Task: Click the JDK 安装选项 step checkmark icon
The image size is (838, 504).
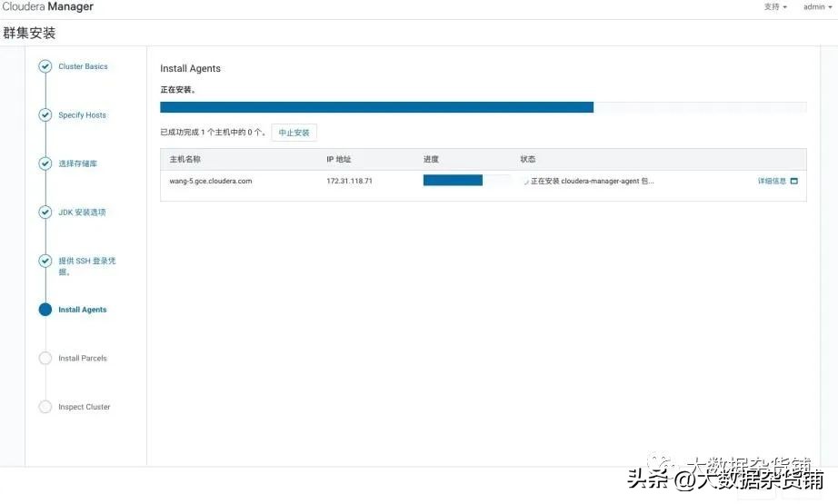Action: (x=45, y=212)
